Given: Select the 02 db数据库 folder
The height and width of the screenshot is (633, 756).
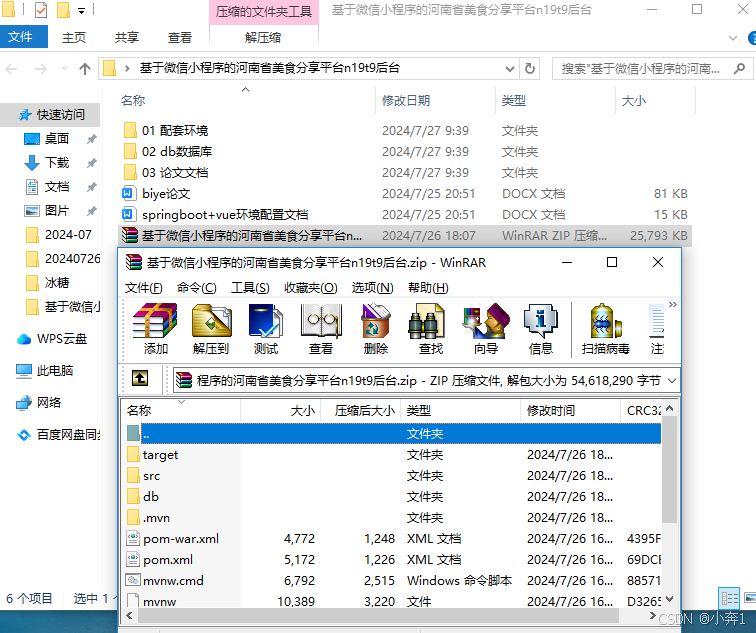Looking at the screenshot, I should [176, 152].
